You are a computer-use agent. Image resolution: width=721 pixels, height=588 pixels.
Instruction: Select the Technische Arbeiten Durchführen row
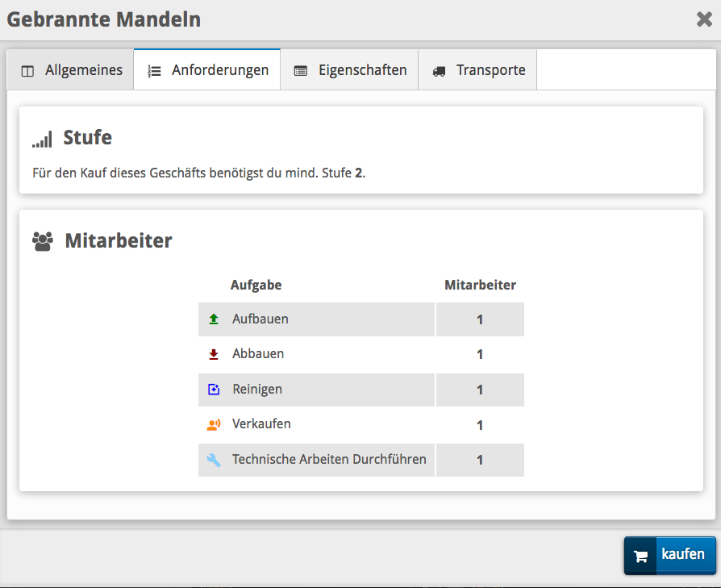pos(329,460)
